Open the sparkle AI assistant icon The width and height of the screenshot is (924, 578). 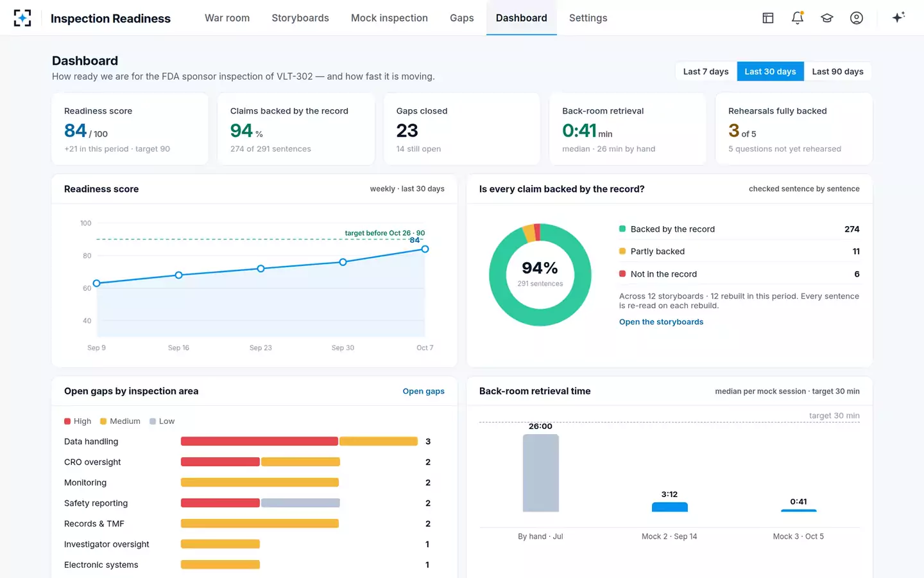[898, 17]
